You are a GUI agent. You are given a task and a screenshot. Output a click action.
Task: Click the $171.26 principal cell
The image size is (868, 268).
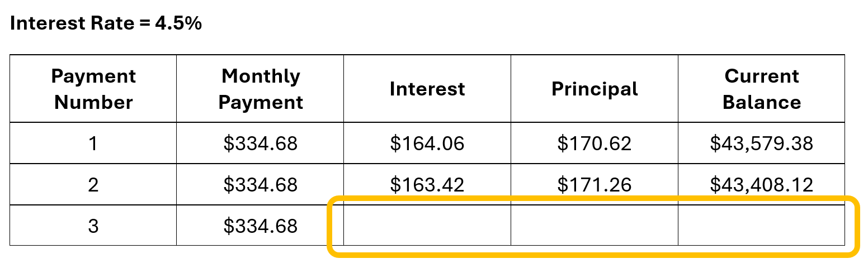coord(595,184)
